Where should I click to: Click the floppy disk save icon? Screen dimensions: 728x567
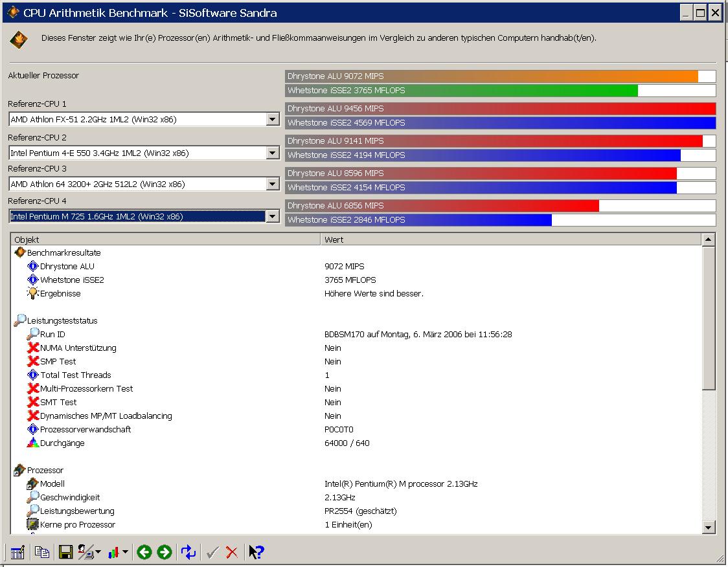point(65,552)
